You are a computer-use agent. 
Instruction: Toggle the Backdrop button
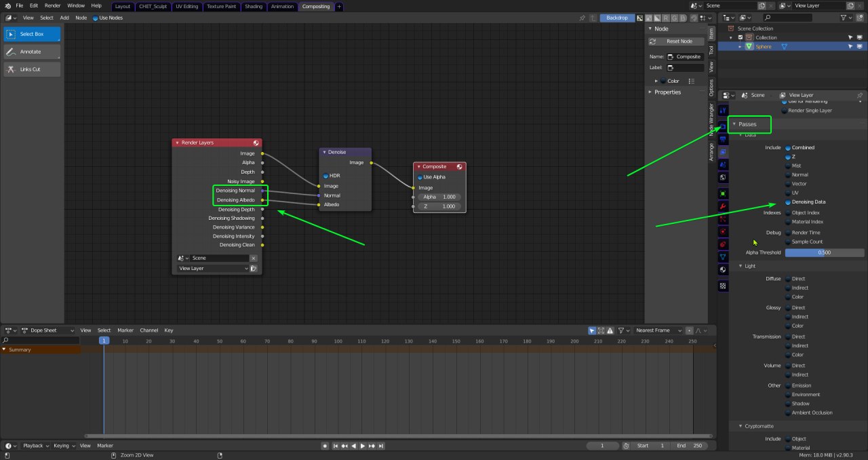point(617,17)
